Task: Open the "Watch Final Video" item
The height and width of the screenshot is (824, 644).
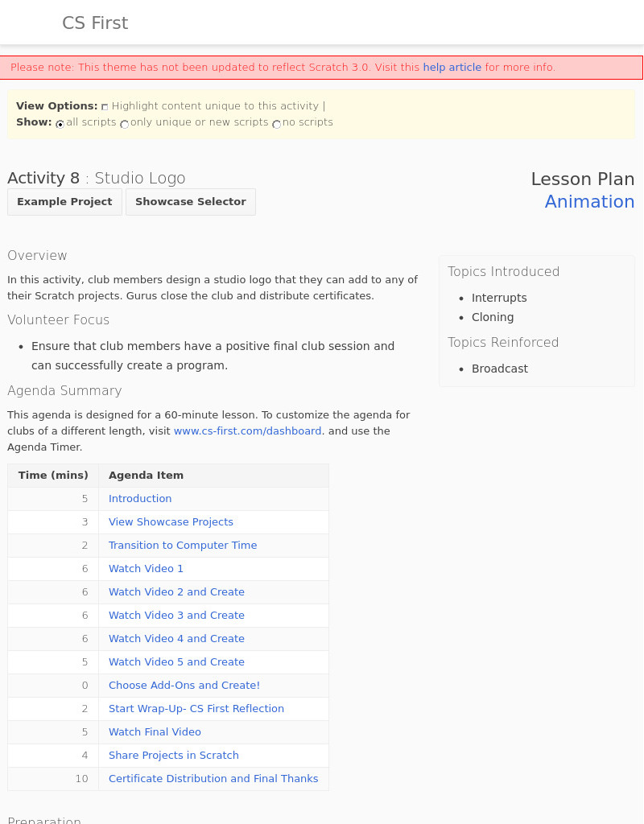Action: [155, 731]
